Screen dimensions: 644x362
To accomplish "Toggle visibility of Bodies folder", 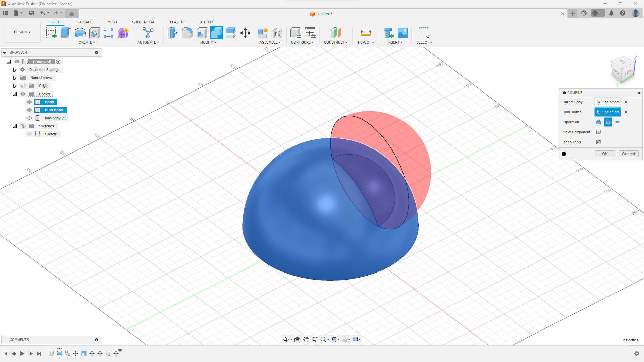I will pyautogui.click(x=23, y=94).
